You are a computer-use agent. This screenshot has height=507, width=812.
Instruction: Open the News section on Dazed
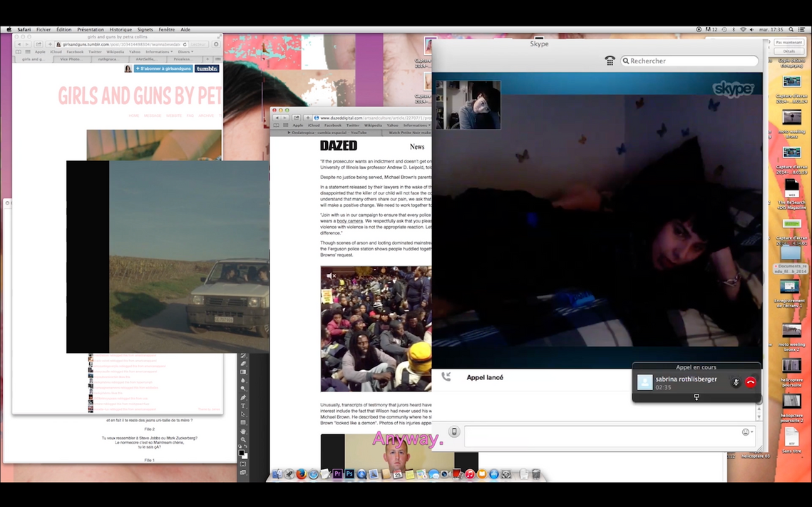tap(417, 147)
